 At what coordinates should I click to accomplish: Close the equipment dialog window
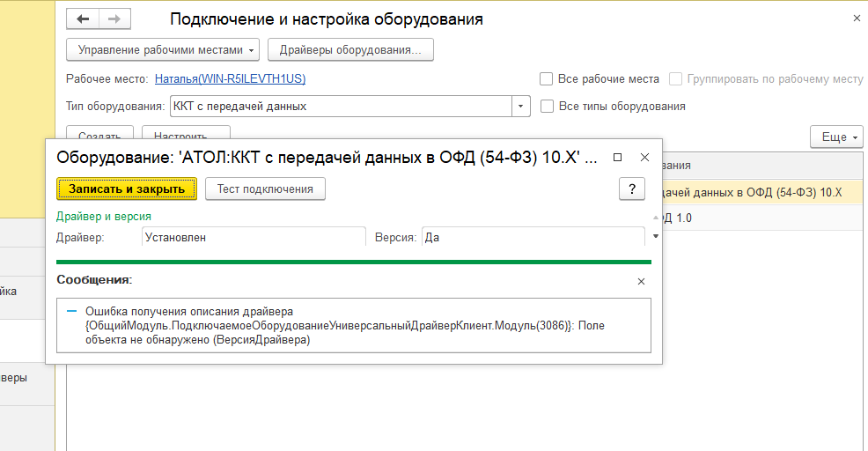click(644, 157)
